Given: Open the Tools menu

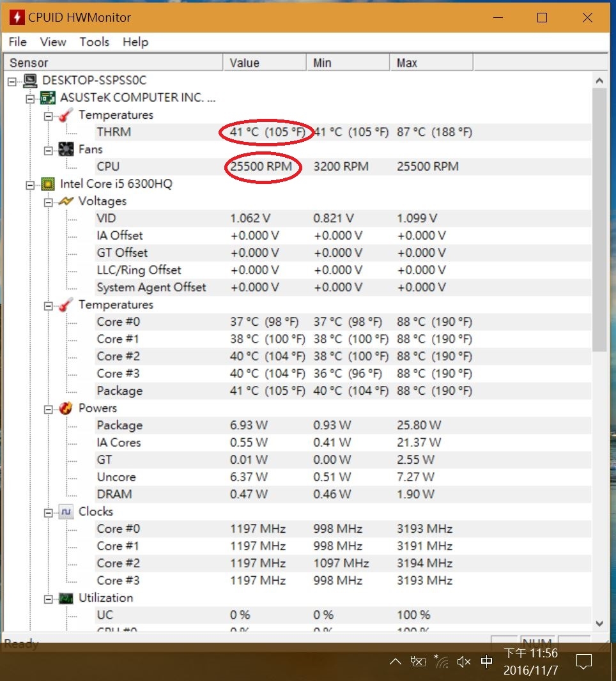Looking at the screenshot, I should (x=95, y=42).
